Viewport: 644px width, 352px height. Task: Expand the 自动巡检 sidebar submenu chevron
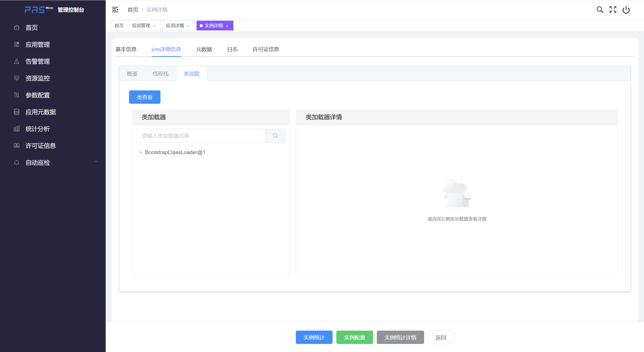(x=96, y=162)
